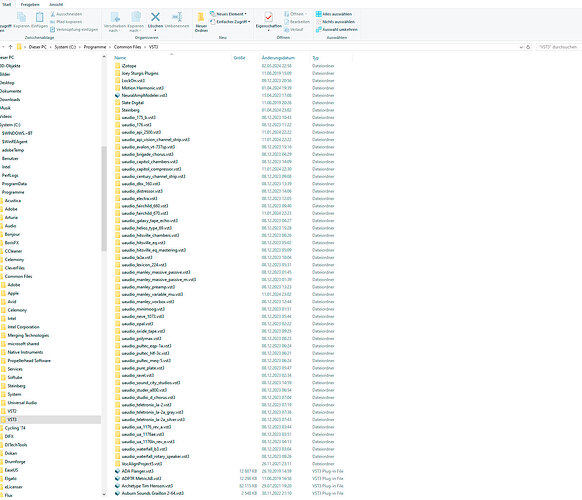This screenshot has height=500, width=582.
Task: Select Universal Audio folder in tree
Action: pos(22,403)
